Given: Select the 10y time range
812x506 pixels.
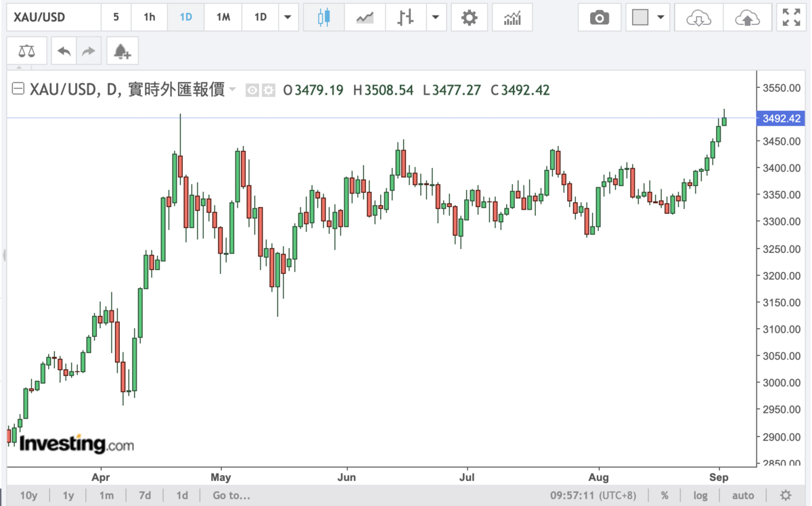Looking at the screenshot, I should [28, 495].
